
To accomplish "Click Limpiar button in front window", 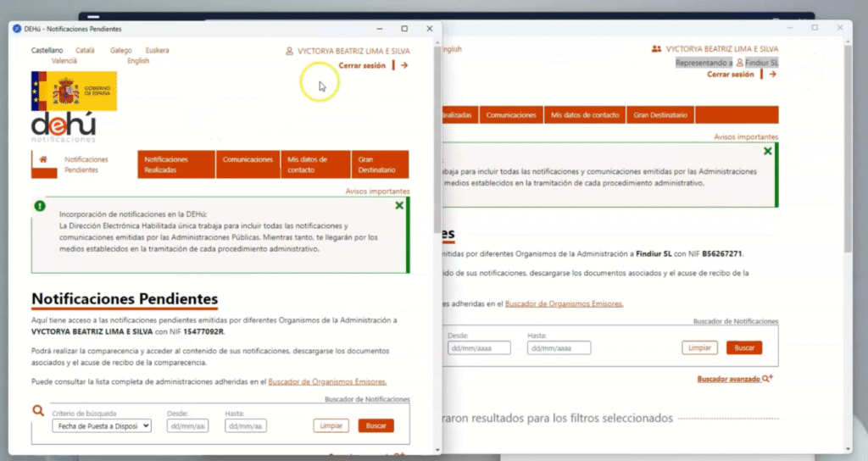I will click(x=331, y=425).
